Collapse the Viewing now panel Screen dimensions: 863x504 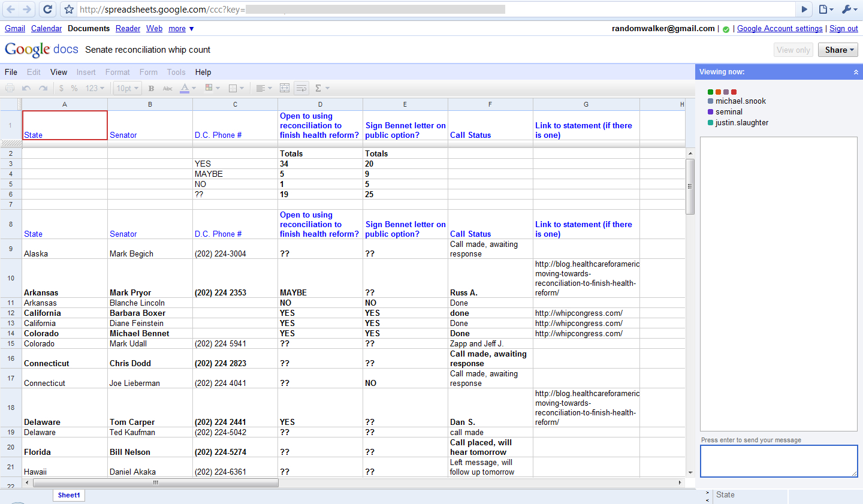point(856,72)
